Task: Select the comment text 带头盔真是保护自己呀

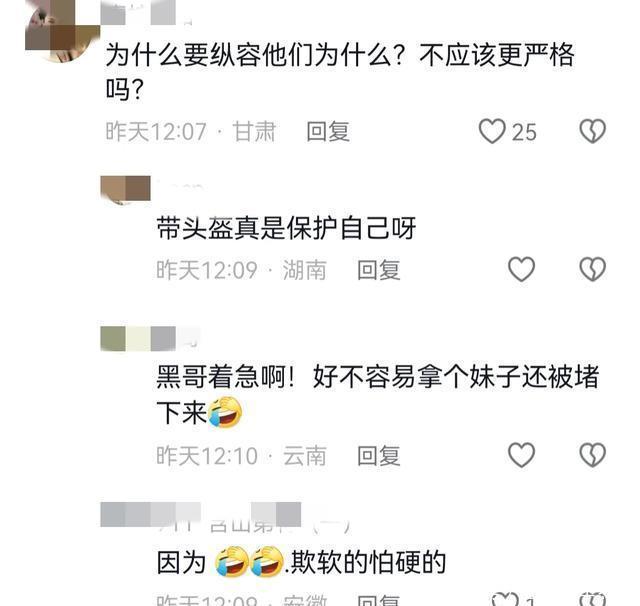Action: coord(286,228)
